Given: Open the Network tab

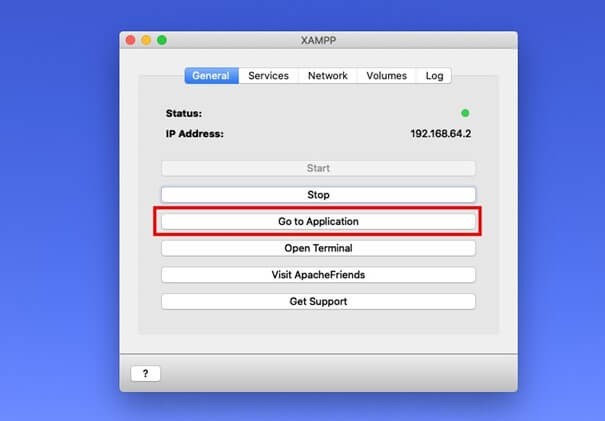Looking at the screenshot, I should click(328, 76).
